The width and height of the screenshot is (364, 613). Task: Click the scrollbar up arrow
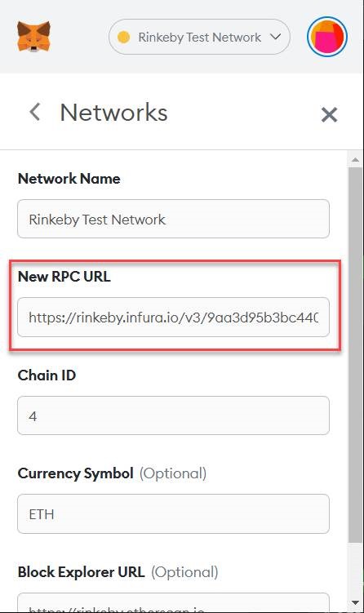tap(355, 159)
